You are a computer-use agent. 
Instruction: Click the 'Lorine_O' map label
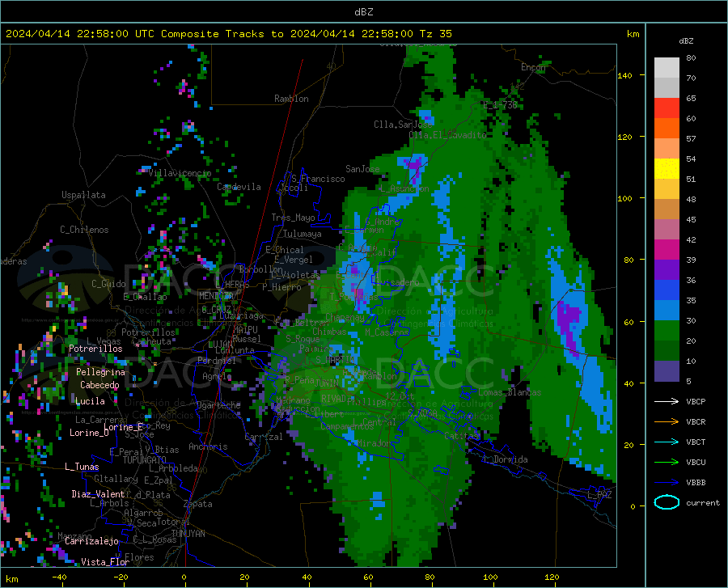(x=89, y=433)
